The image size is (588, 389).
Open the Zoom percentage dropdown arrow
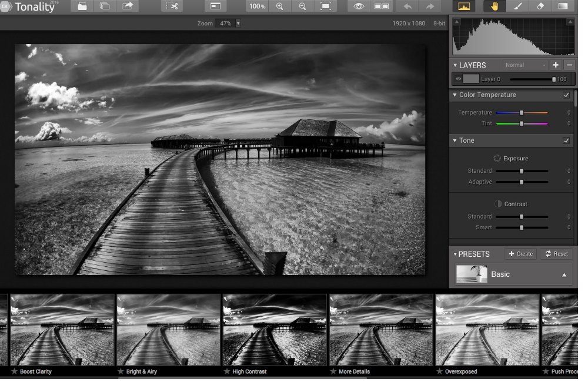click(238, 24)
